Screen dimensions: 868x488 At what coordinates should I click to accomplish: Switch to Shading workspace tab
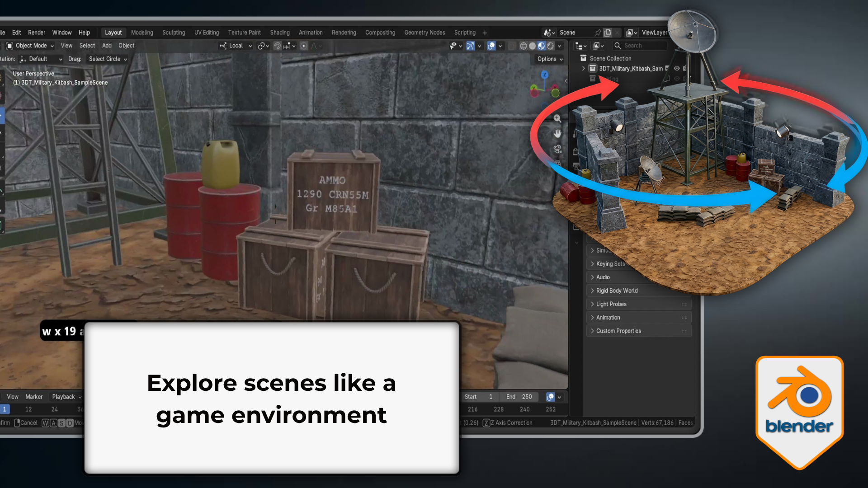tap(280, 33)
